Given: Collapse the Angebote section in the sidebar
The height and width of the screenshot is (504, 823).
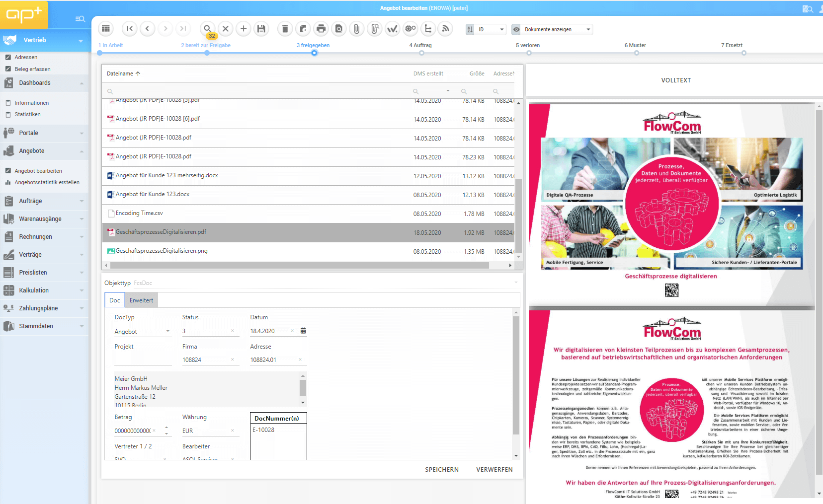Looking at the screenshot, I should pos(81,150).
